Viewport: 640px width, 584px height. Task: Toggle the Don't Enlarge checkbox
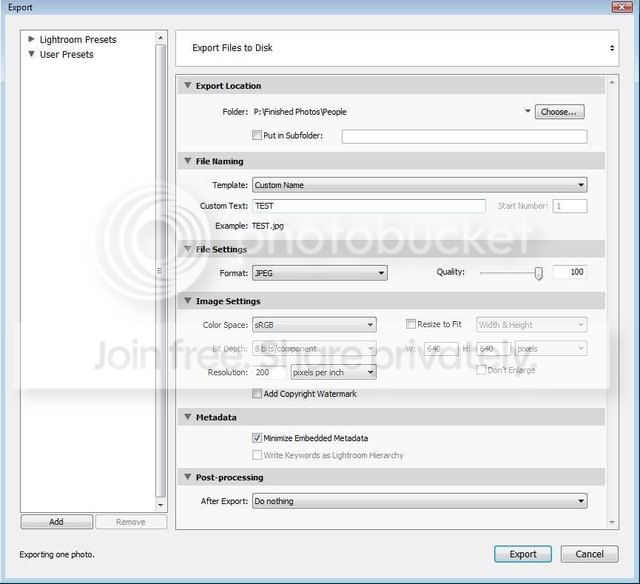(481, 370)
